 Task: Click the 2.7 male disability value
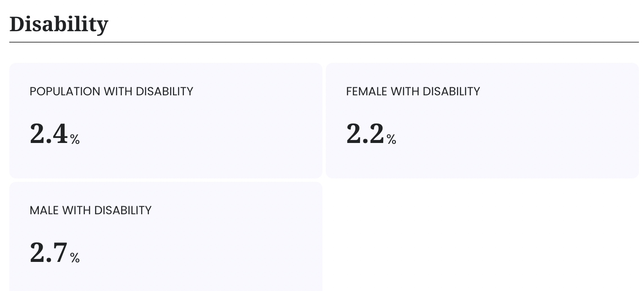click(49, 253)
